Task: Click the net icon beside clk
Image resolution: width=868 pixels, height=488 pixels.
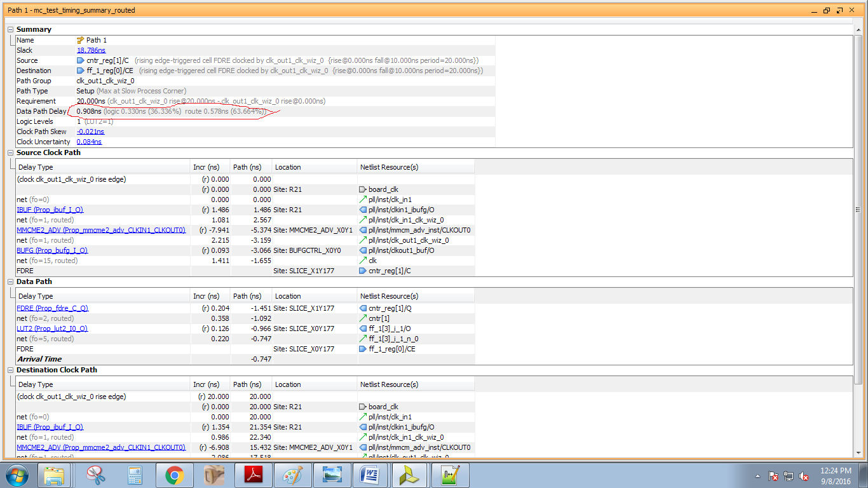Action: coord(363,261)
